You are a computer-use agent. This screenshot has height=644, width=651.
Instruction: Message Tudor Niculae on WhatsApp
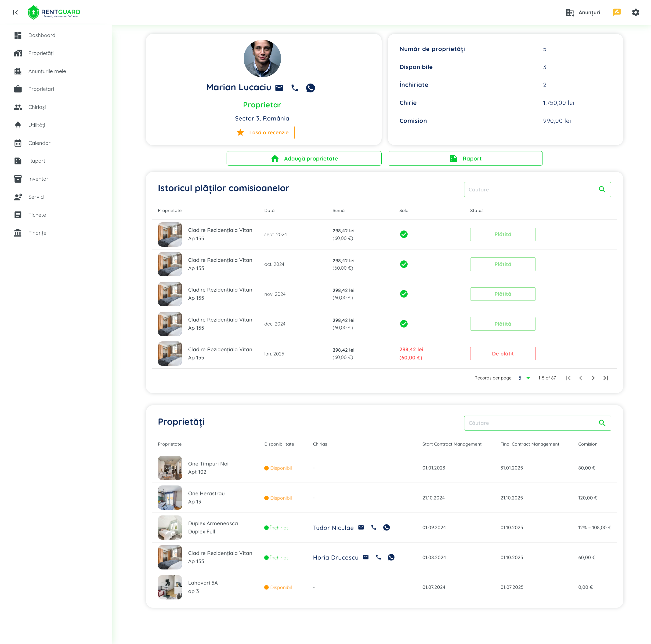point(386,527)
